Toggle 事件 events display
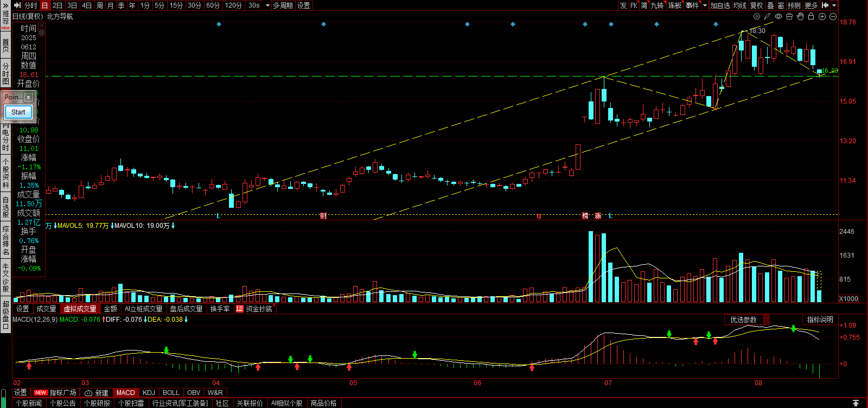 point(692,5)
